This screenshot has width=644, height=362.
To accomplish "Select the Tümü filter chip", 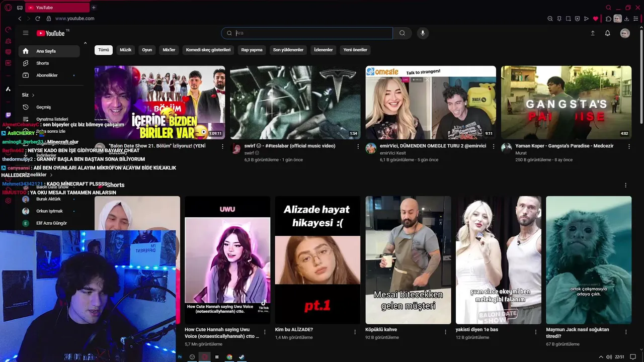I will [x=104, y=50].
